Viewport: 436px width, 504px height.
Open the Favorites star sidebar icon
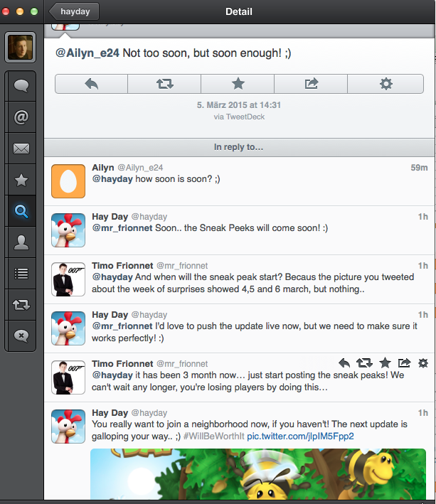[x=21, y=180]
